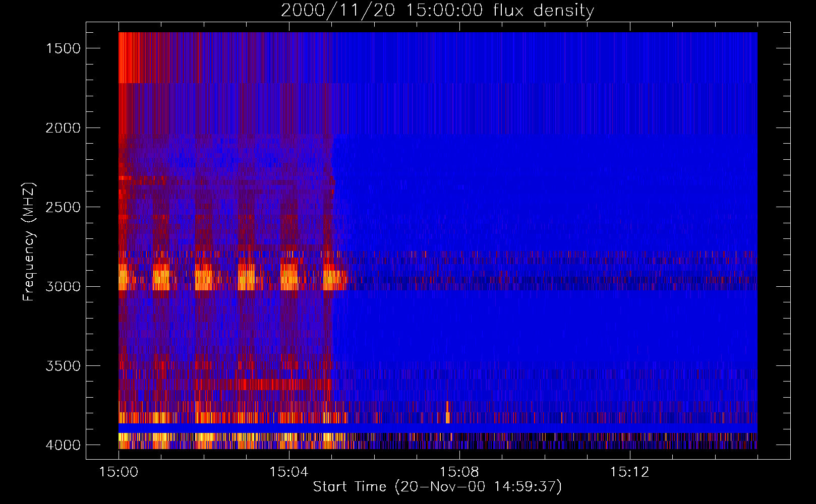816x504 pixels.
Task: Click the 15:00 time axis label
Action: (119, 472)
